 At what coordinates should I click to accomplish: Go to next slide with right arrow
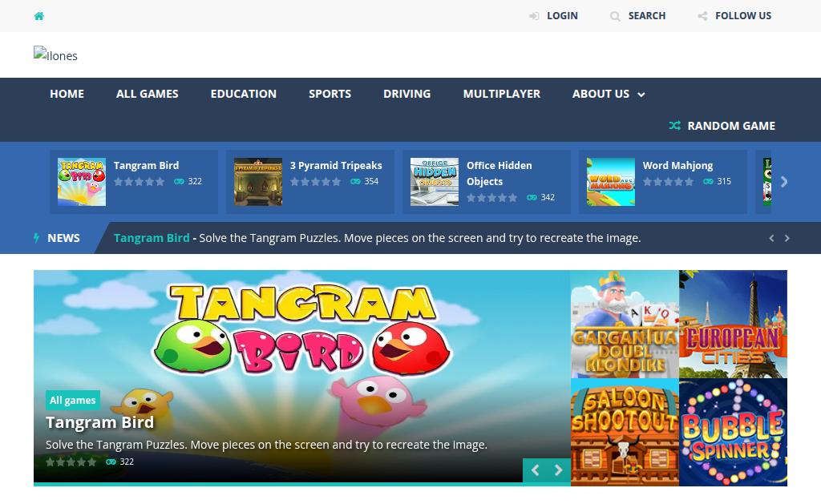pos(558,470)
